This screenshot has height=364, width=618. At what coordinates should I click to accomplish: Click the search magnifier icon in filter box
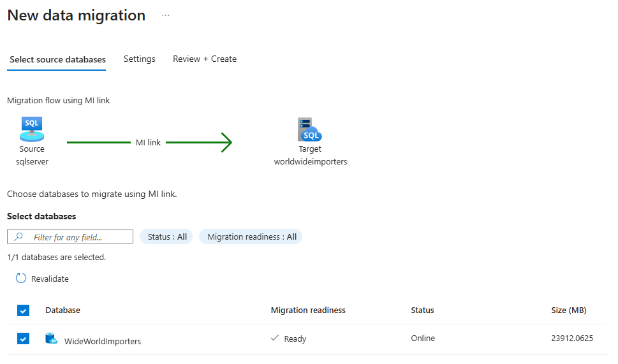coord(18,237)
